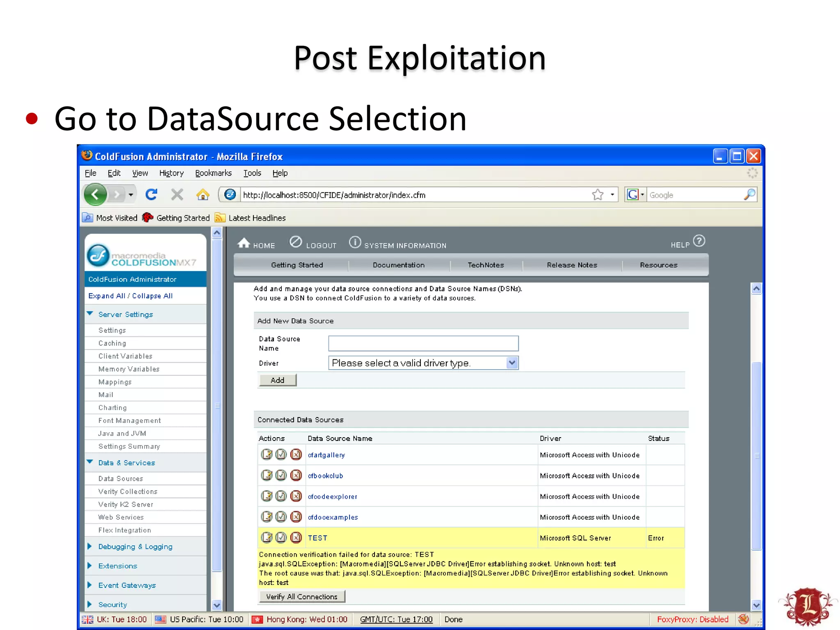Click the Data Source Name input field

423,343
